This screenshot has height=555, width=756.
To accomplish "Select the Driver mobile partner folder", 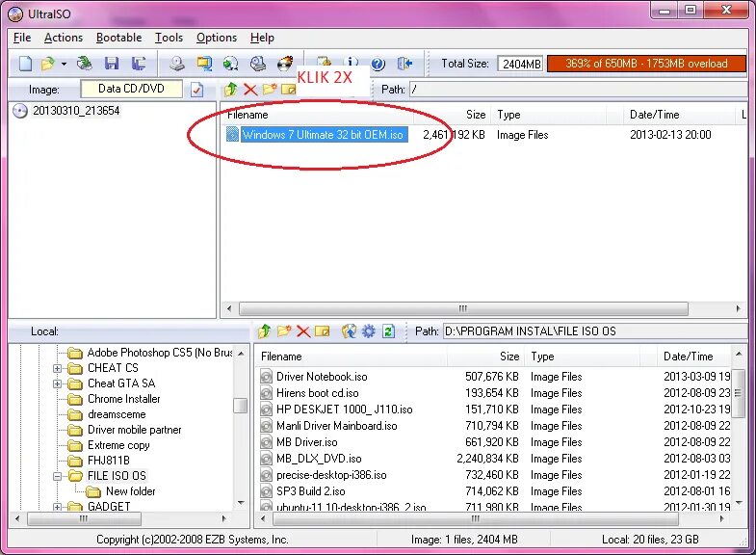I will 134,430.
